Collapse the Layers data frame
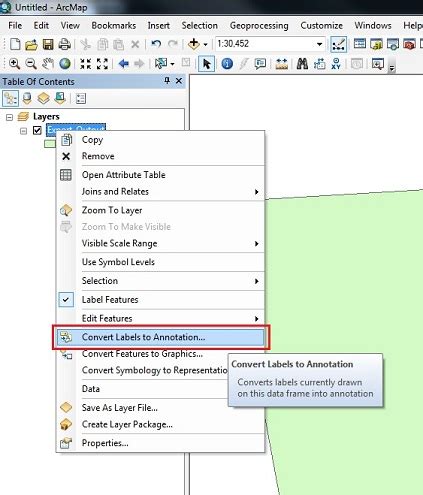 click(x=9, y=117)
